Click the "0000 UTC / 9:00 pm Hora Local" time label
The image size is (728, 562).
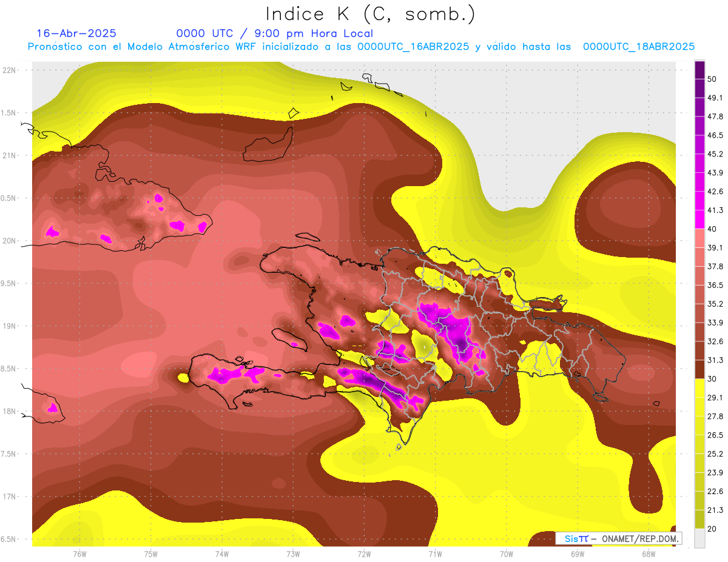point(274,34)
